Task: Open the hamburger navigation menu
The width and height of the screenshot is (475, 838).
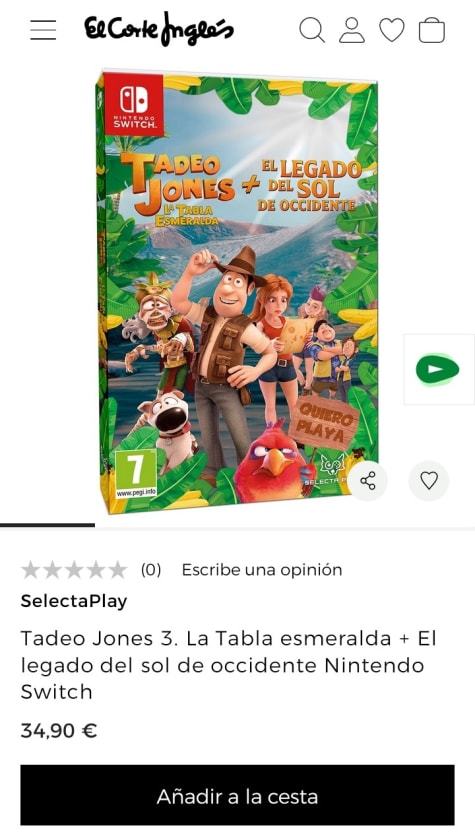Action: tap(43, 30)
